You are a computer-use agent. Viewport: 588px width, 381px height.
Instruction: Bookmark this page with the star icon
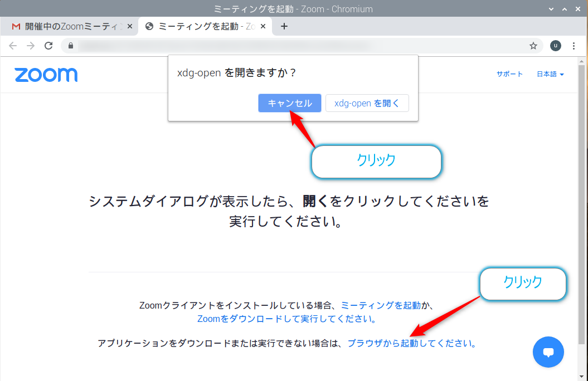533,46
